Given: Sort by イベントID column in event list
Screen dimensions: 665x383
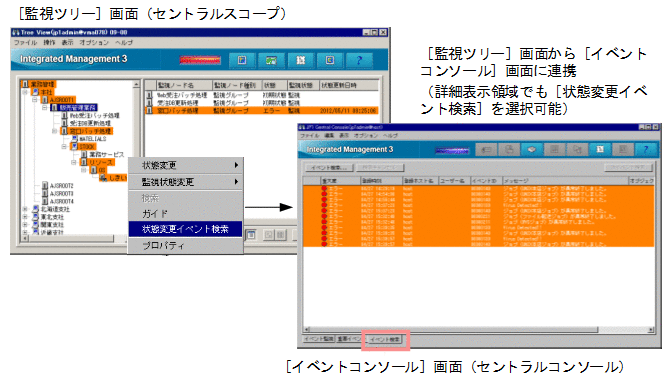Looking at the screenshot, I should tap(486, 181).
